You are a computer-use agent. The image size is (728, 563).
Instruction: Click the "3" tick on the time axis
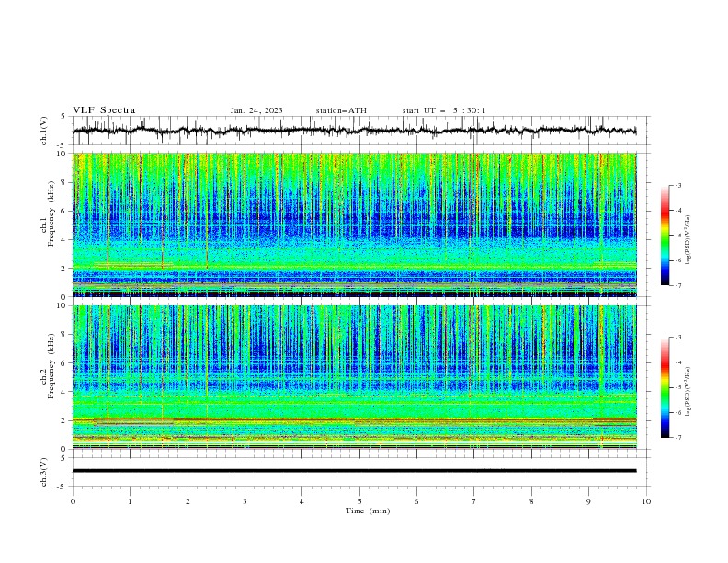245,501
